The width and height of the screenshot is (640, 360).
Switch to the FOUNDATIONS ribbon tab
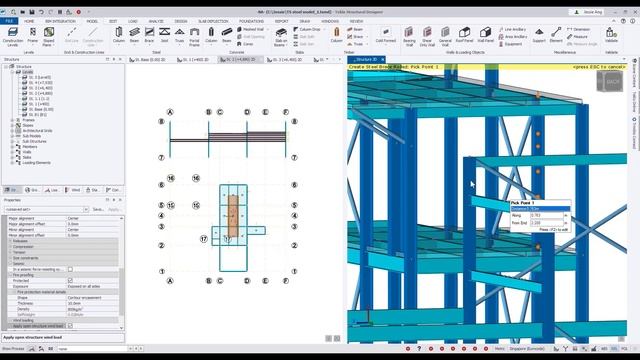[x=251, y=21]
